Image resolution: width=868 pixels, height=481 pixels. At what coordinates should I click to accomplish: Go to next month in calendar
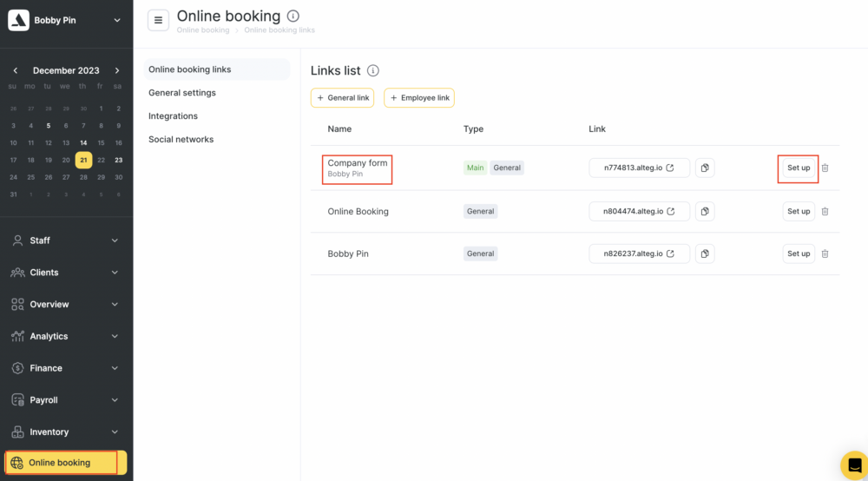tap(117, 70)
